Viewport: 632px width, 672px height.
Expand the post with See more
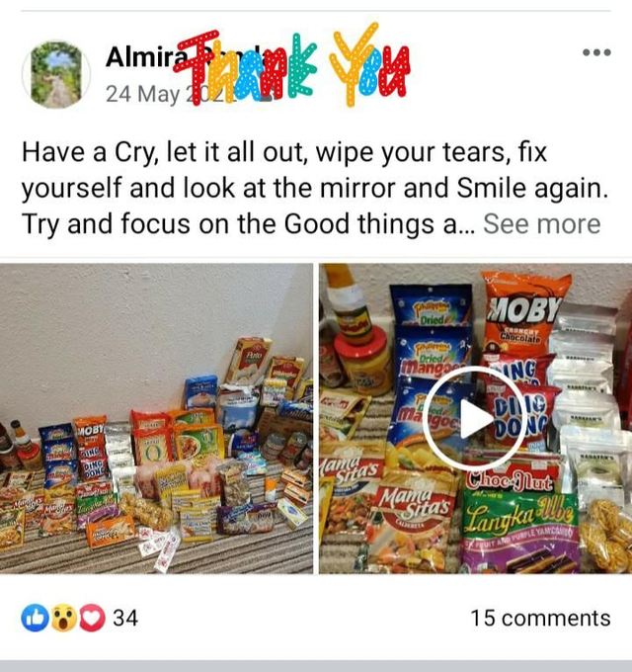pos(542,223)
